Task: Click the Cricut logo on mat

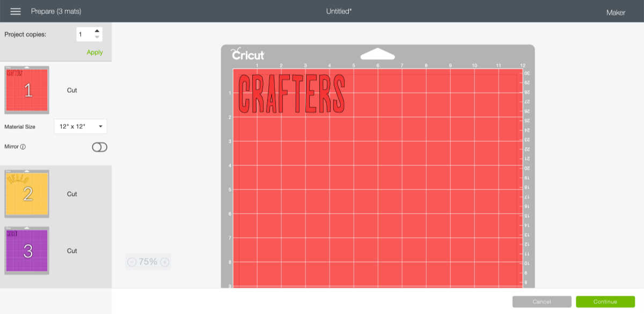Action: 247,54
